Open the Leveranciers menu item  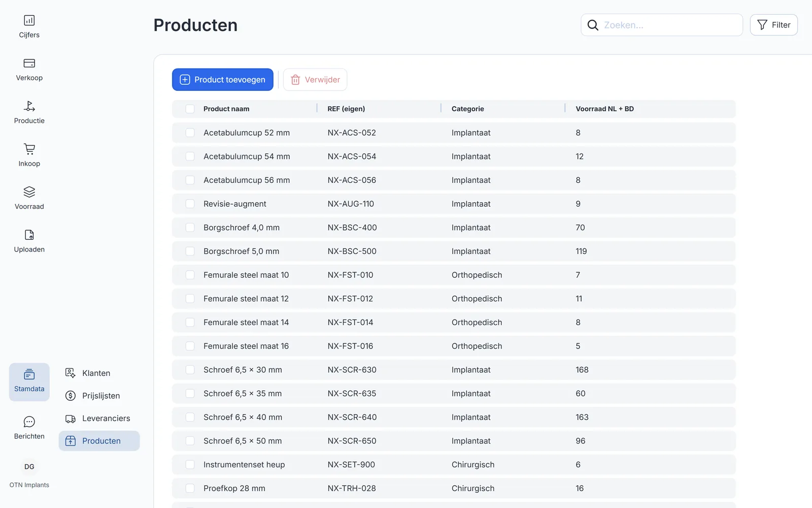pos(99,419)
